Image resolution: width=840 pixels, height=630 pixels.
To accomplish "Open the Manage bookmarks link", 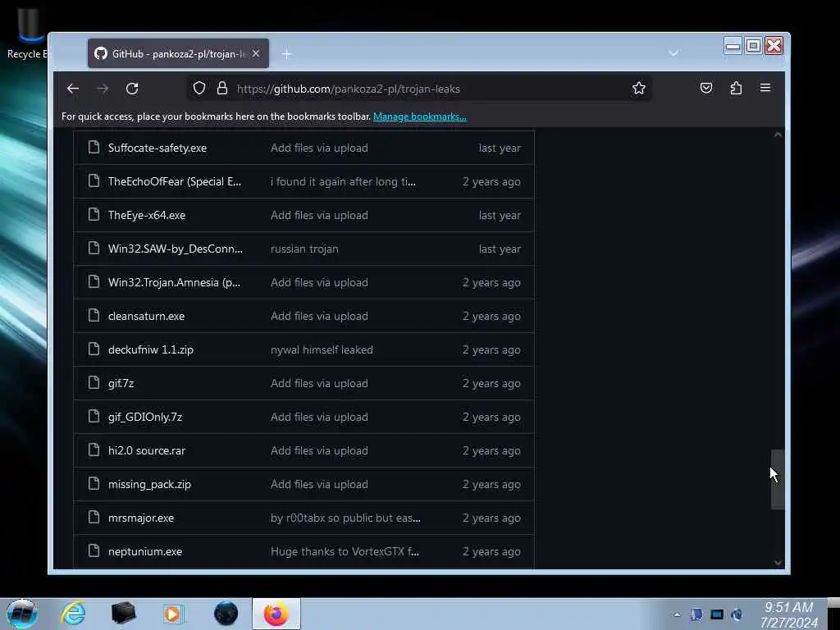I will click(x=419, y=116).
